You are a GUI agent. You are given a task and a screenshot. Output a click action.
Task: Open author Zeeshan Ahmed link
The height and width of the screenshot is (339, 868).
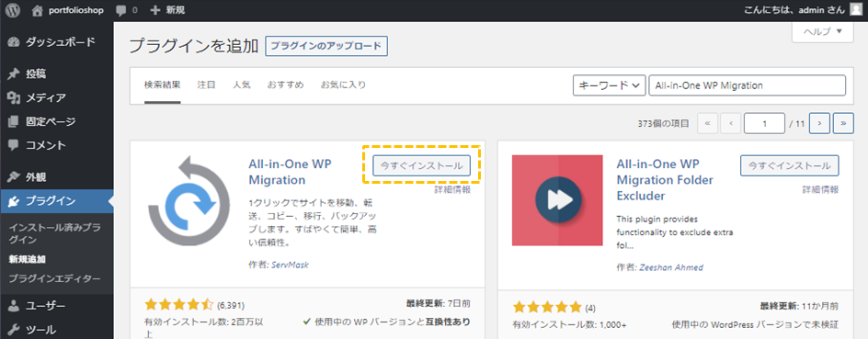671,267
